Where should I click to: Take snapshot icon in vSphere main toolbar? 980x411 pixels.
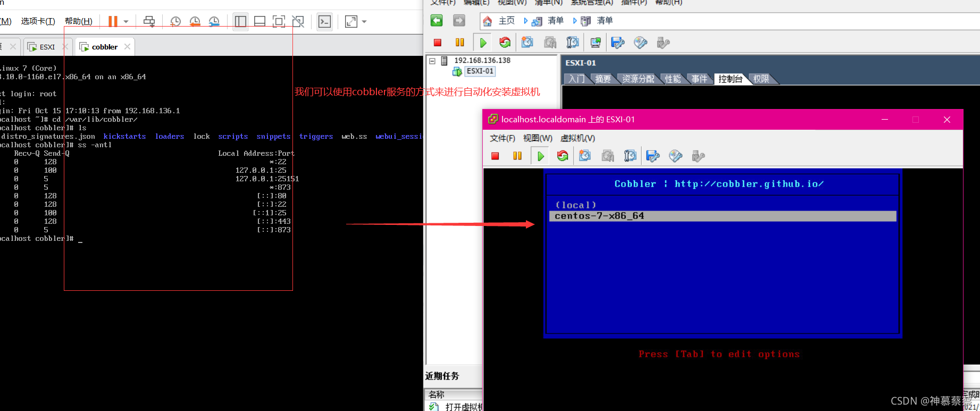527,43
